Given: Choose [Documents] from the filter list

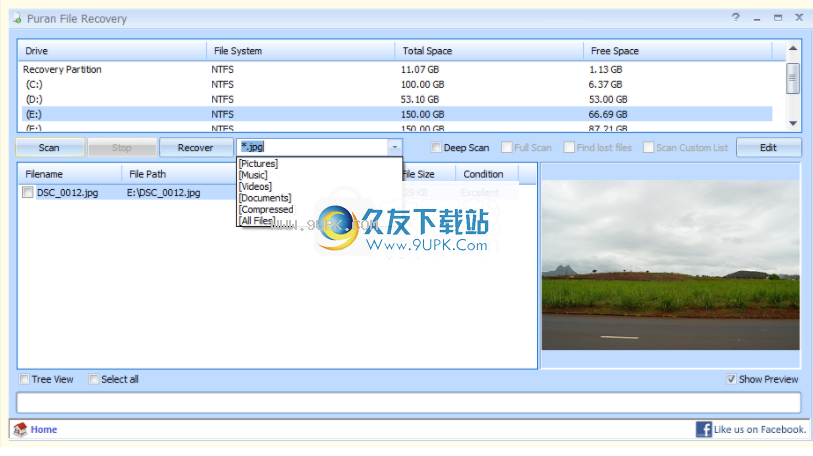Looking at the screenshot, I should tap(265, 198).
